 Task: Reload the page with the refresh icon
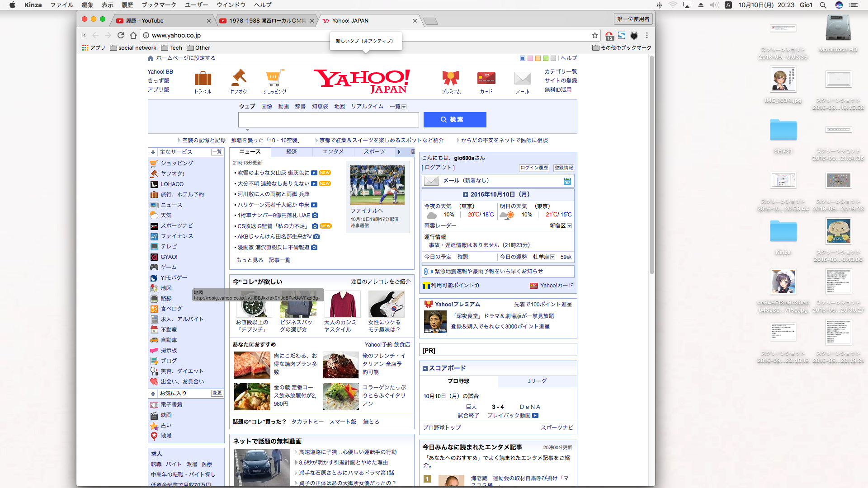click(120, 35)
